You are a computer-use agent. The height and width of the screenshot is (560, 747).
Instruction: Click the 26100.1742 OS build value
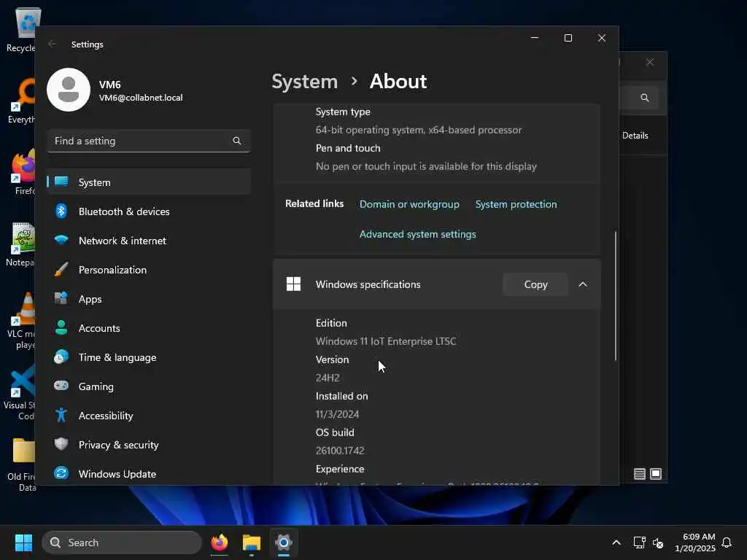pos(340,451)
